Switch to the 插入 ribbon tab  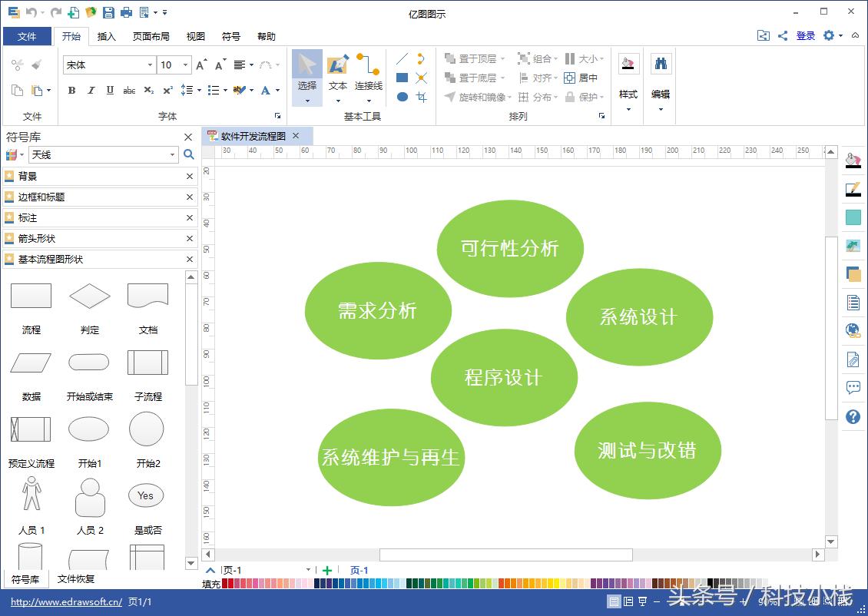108,36
